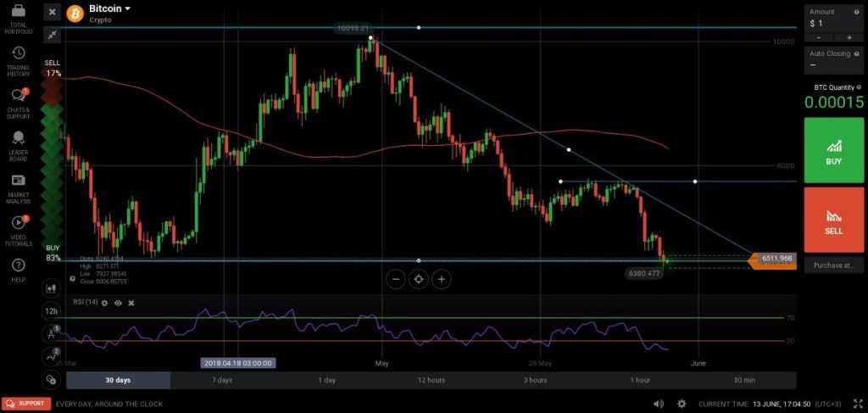Recenter the chart with crosshair button
868x413 pixels.
[419, 280]
